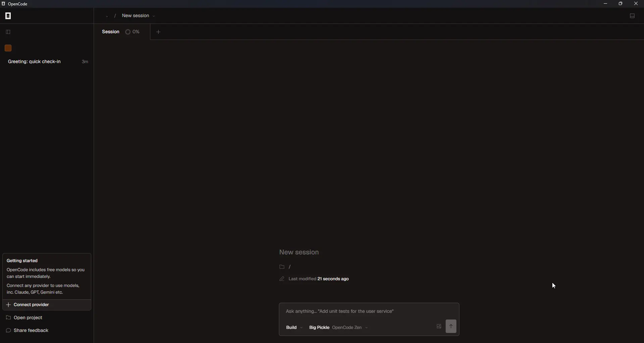Image resolution: width=644 pixels, height=343 pixels.
Task: Attach an image using the picture icon
Action: point(439,327)
